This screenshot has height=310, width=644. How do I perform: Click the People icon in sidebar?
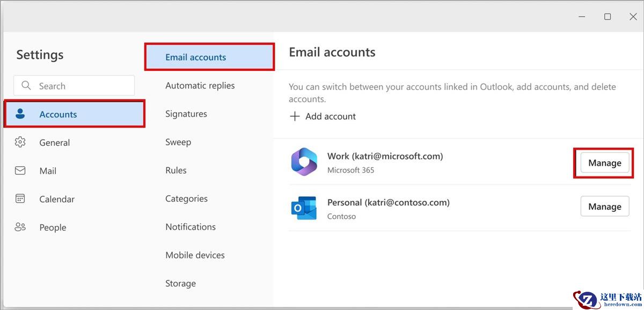tap(20, 227)
